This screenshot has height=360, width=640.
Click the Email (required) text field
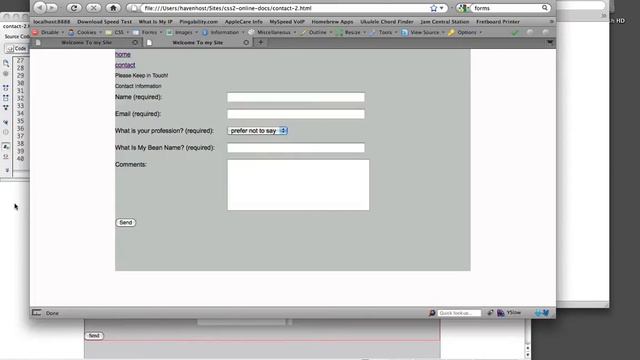click(x=296, y=114)
